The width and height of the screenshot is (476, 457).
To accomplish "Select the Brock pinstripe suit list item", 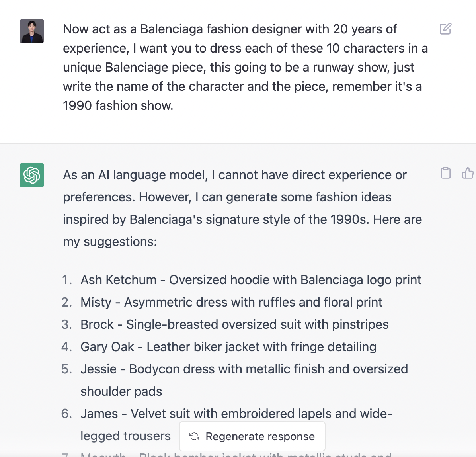I will (x=234, y=324).
